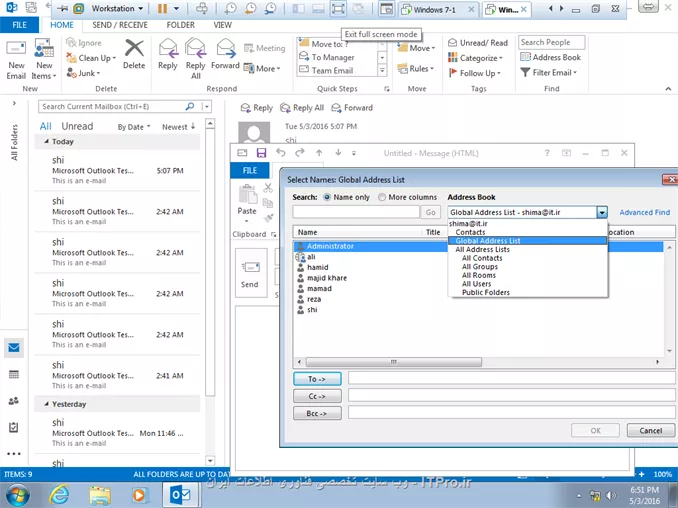Screen dimensions: 678x508
Task: Open the Rules menu icon
Action: click(403, 68)
